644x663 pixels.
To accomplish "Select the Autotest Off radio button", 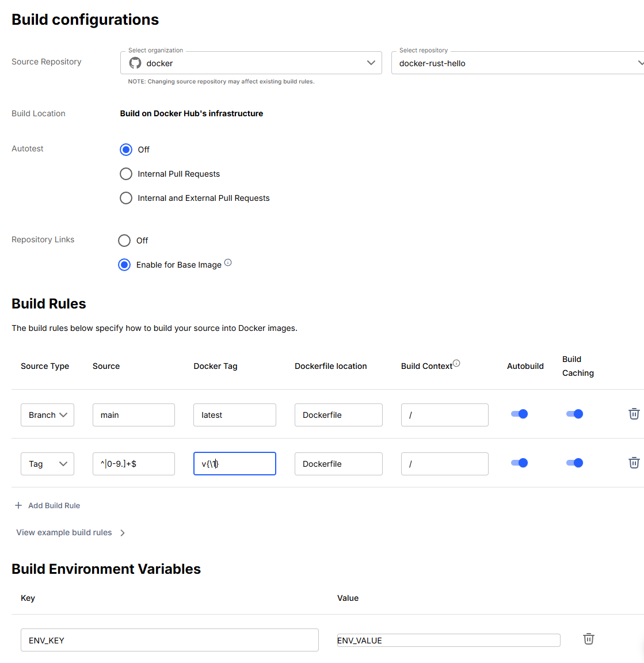I will [x=126, y=150].
